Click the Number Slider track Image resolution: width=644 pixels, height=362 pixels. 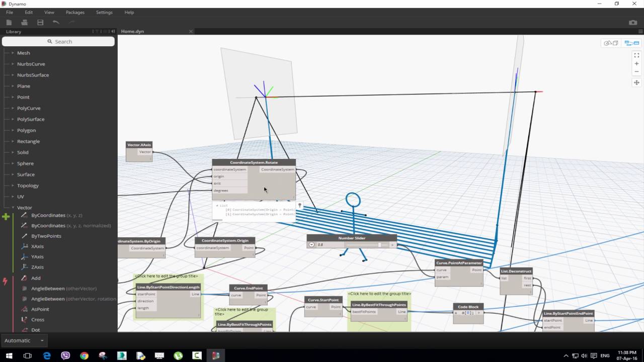click(367, 245)
